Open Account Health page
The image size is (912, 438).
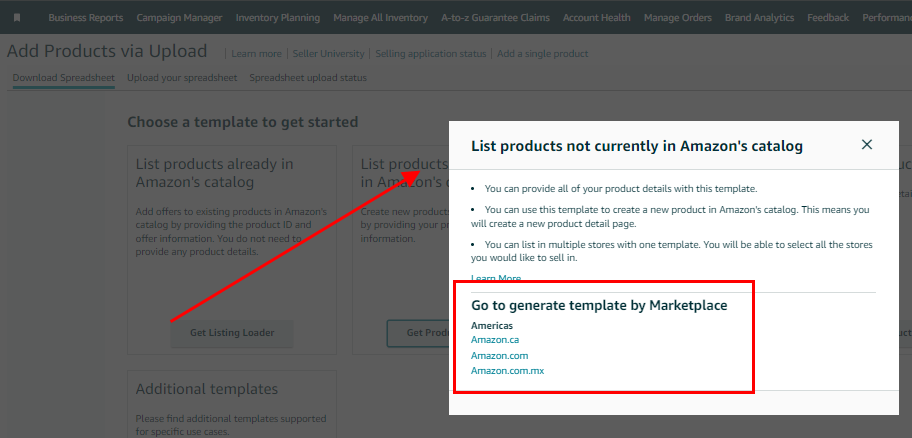pos(596,17)
